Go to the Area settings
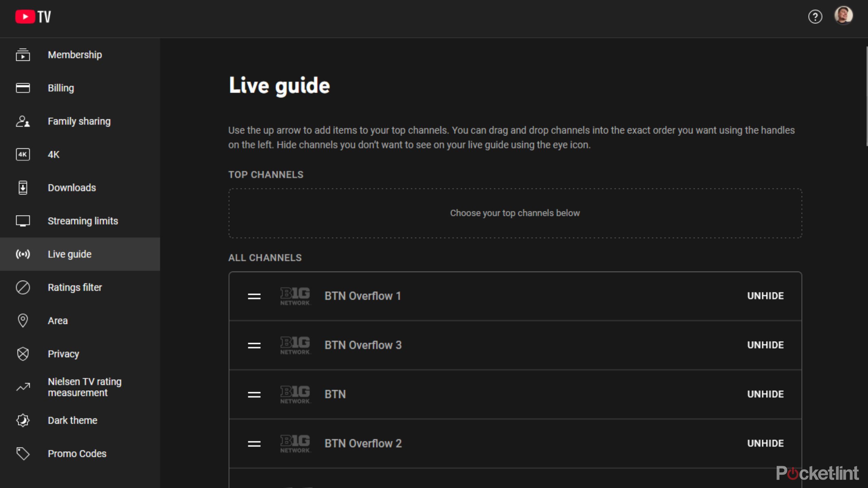The image size is (868, 488). click(x=58, y=320)
